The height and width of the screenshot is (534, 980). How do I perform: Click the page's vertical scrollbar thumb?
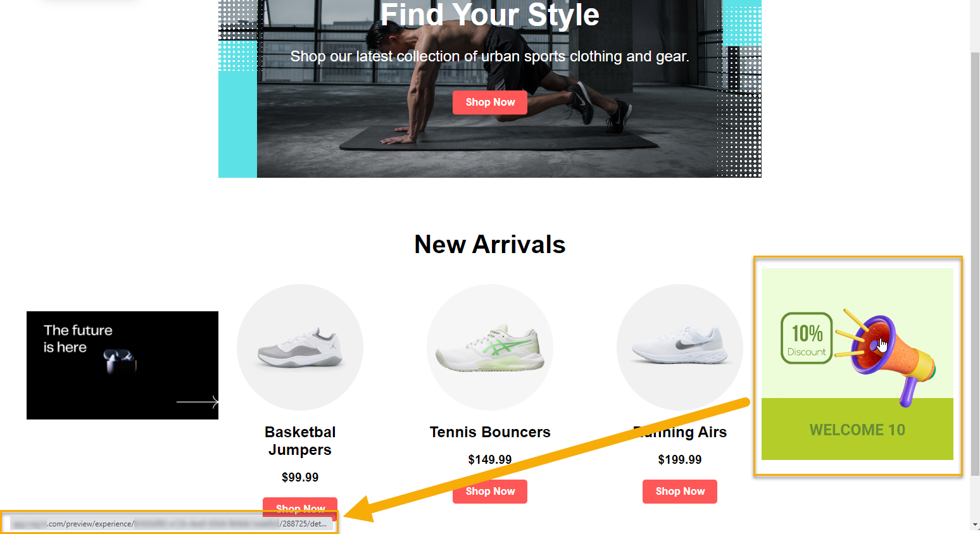pyautogui.click(x=975, y=263)
